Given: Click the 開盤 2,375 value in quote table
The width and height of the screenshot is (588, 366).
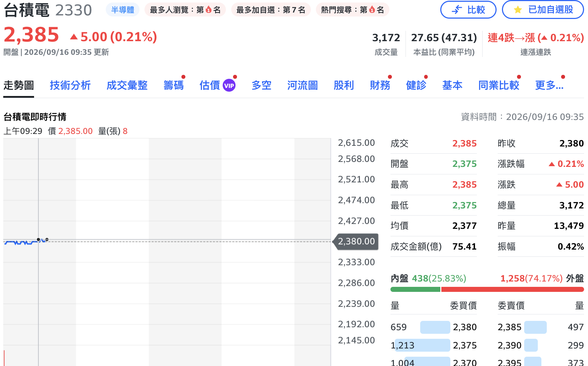Looking at the screenshot, I should tap(464, 164).
